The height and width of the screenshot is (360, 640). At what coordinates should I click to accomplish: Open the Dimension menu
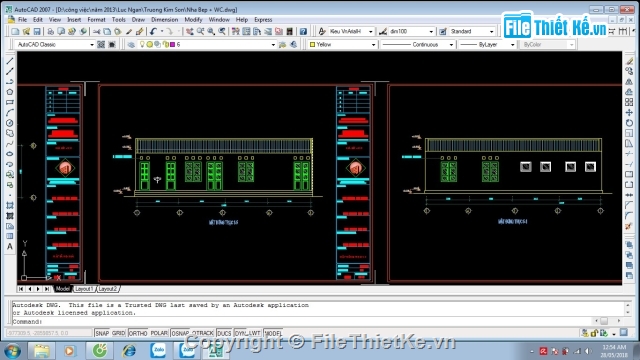pyautogui.click(x=164, y=20)
